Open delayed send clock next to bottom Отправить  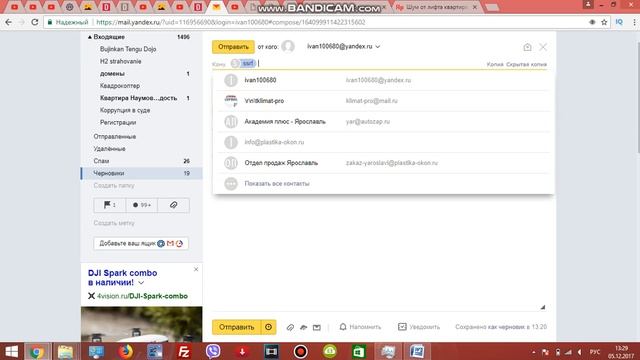tap(269, 327)
